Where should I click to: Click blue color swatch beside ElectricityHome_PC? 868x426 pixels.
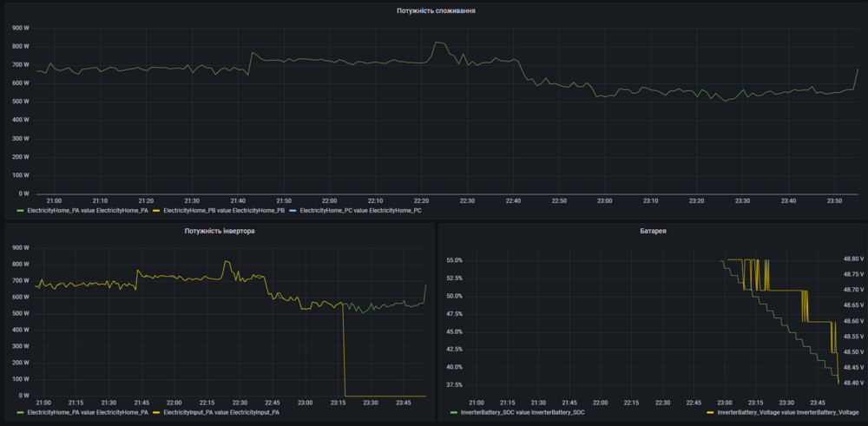coord(293,210)
